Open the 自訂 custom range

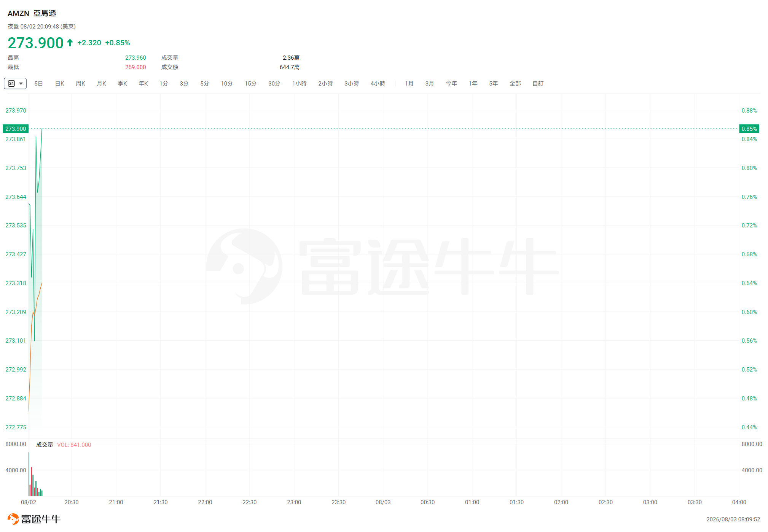coord(538,83)
